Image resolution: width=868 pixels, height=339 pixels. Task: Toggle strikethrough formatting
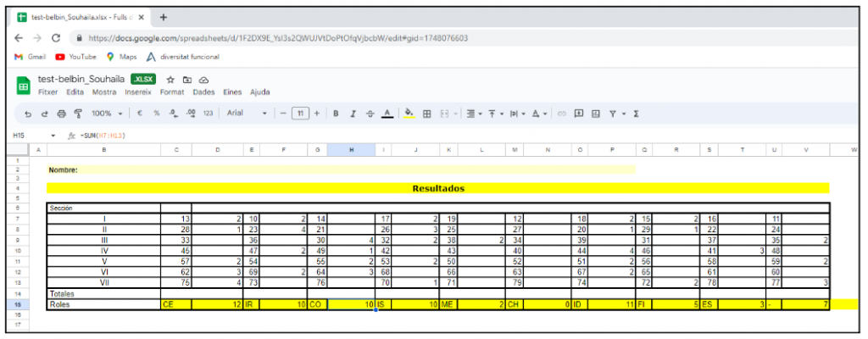tap(369, 114)
